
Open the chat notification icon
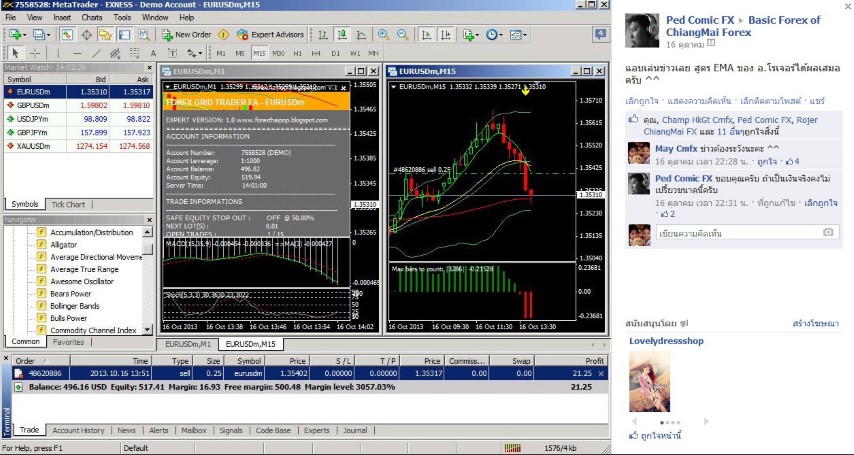coord(600,34)
